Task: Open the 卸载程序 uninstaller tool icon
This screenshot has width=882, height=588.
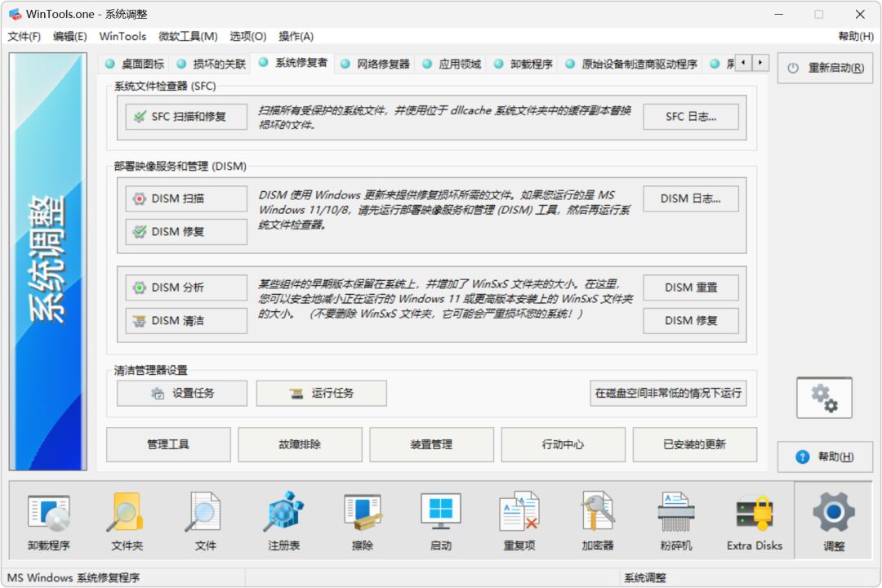Action: [x=49, y=521]
